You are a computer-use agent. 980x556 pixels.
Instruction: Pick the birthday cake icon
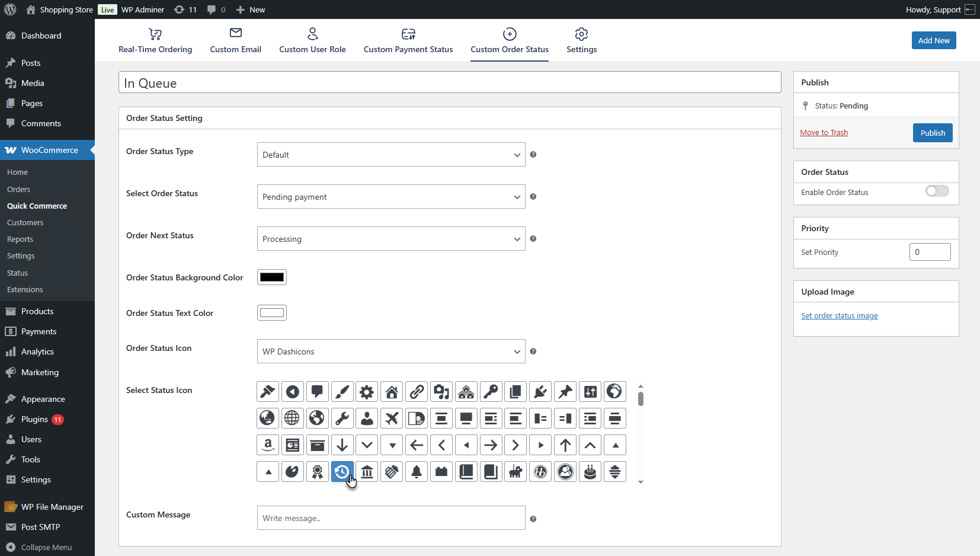pos(590,472)
